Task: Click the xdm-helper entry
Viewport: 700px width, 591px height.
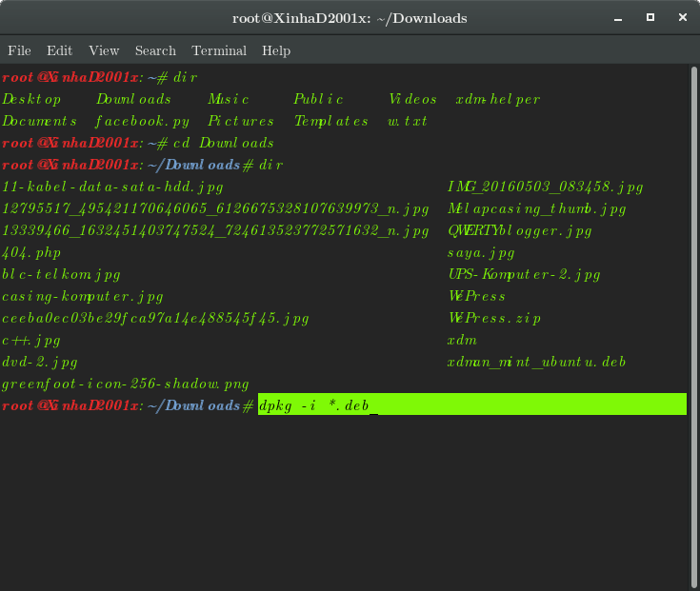Action: (498, 99)
